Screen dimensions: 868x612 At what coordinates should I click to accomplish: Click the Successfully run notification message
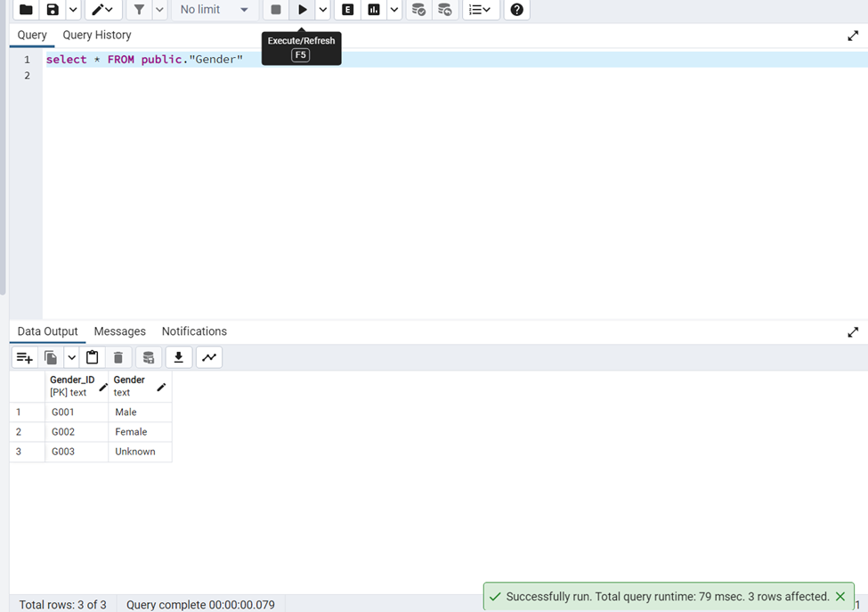coord(668,597)
